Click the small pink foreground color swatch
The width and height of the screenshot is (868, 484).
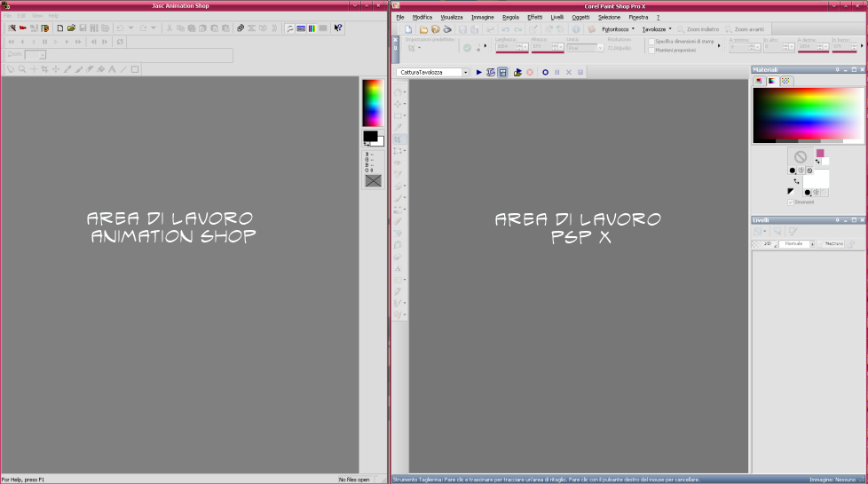pos(820,154)
